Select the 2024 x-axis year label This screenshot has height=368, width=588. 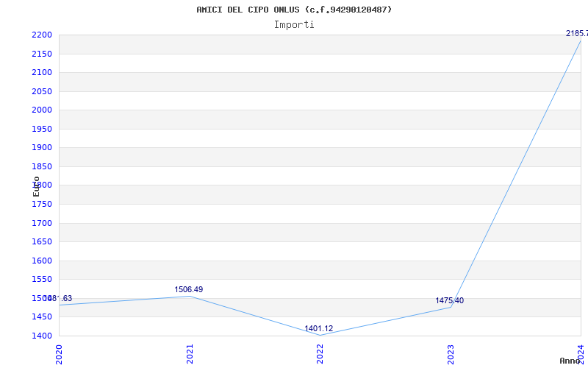tap(581, 354)
